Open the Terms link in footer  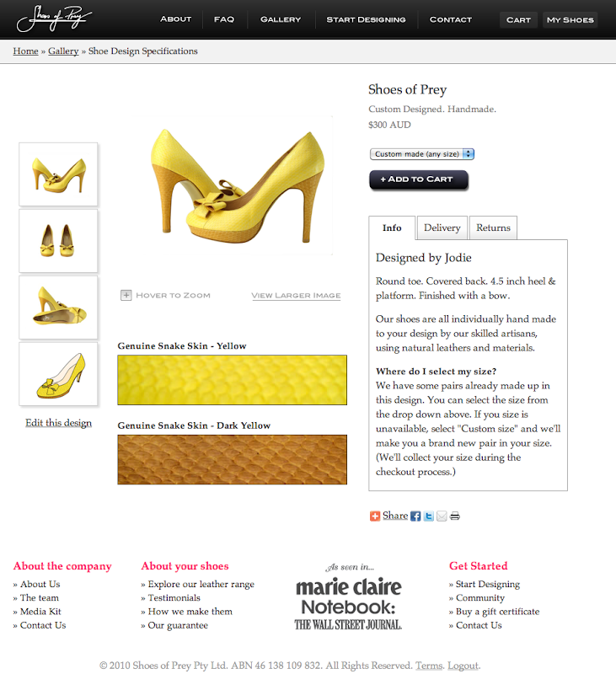pyautogui.click(x=429, y=666)
